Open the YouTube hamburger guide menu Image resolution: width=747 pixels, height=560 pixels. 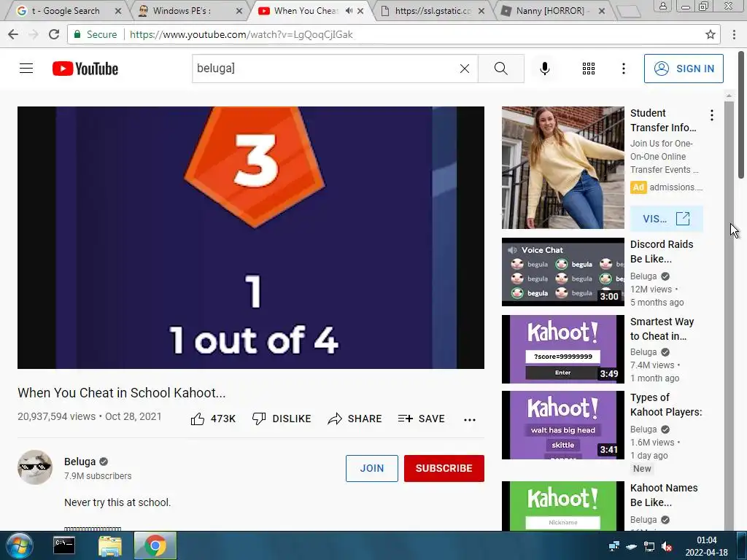coord(26,69)
